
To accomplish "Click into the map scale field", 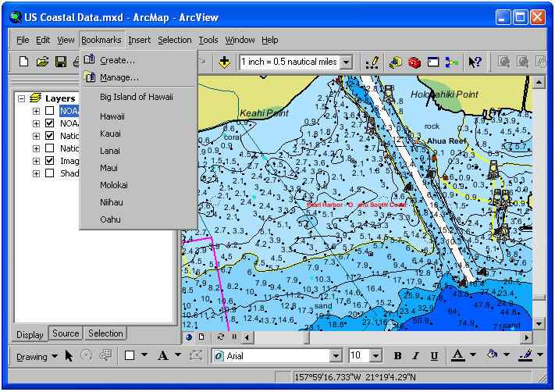I will pyautogui.click(x=290, y=62).
